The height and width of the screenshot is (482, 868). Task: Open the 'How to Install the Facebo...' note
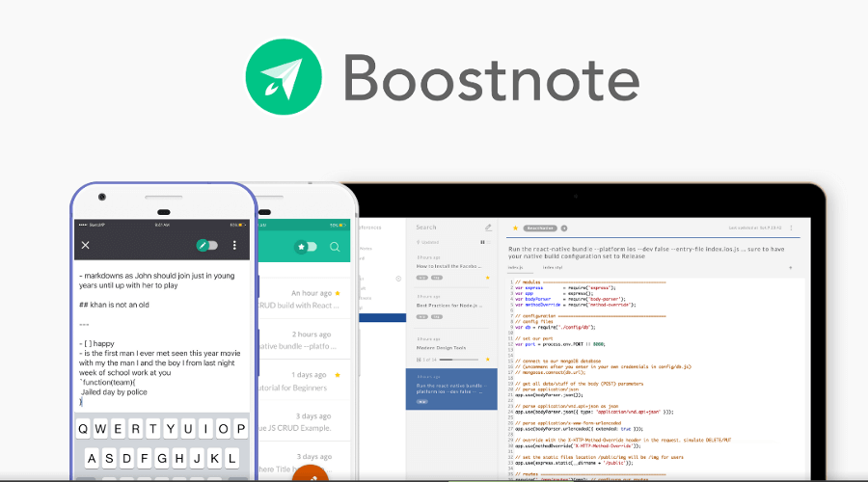pyautogui.click(x=451, y=267)
